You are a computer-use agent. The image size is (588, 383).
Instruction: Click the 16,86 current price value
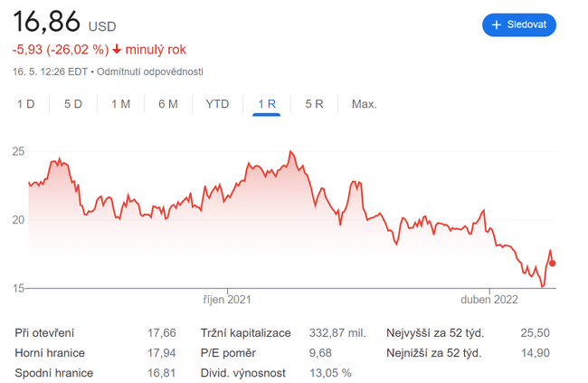47,23
